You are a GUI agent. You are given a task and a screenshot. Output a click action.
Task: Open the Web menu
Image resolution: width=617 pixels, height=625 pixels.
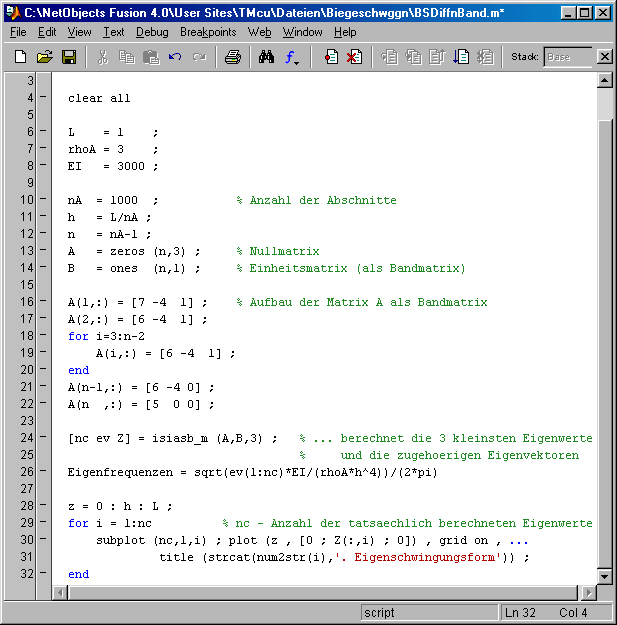pyautogui.click(x=260, y=32)
